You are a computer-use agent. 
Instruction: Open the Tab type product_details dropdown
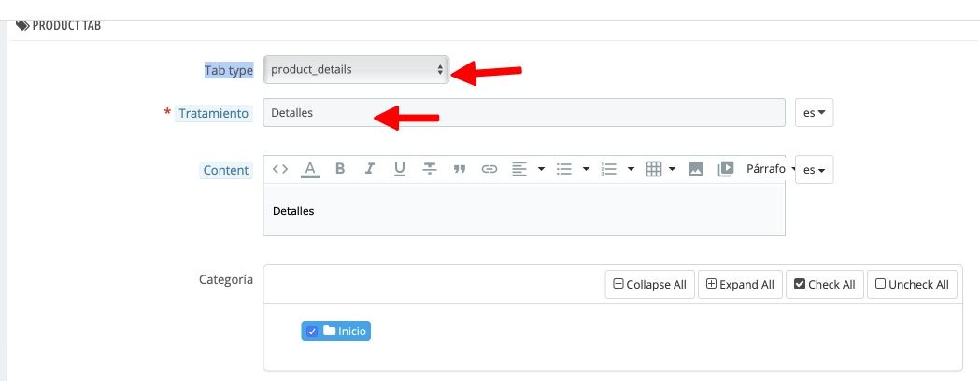coord(356,69)
